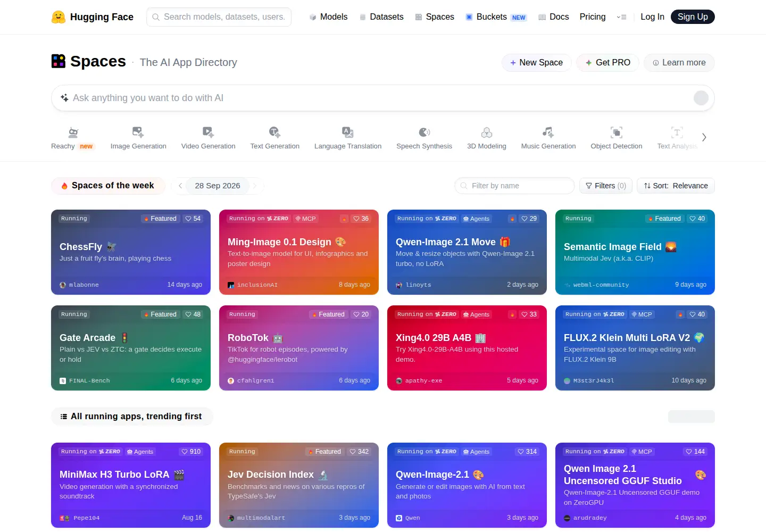Open the Image Generation category icon
This screenshot has width=766, height=532.
pos(138,132)
